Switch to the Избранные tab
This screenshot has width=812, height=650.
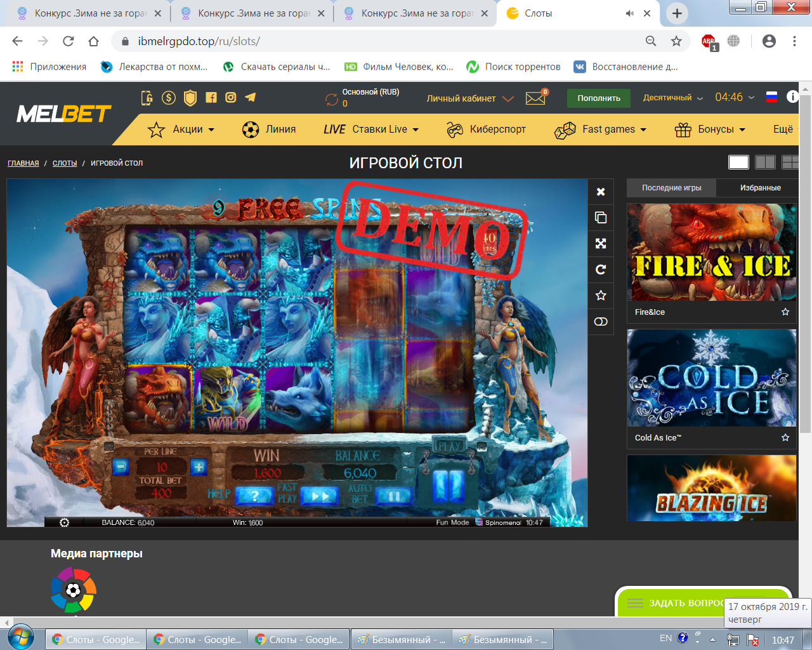click(x=761, y=188)
